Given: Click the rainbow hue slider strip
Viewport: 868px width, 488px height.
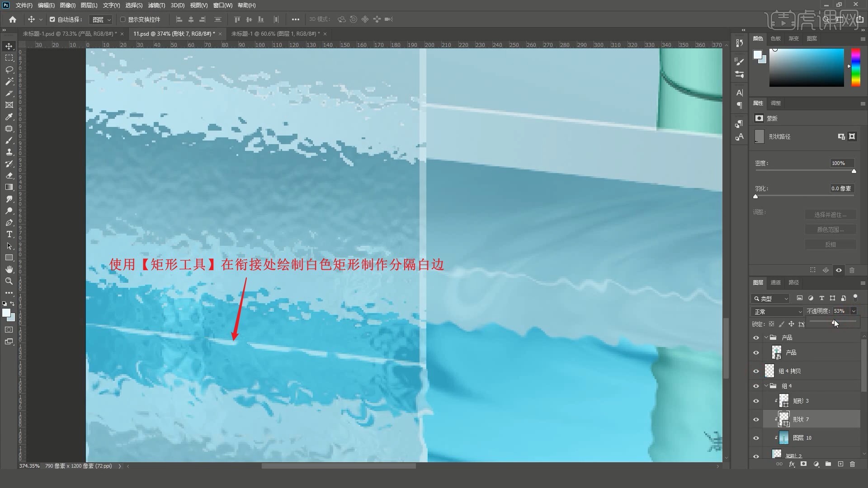Looking at the screenshot, I should (855, 67).
